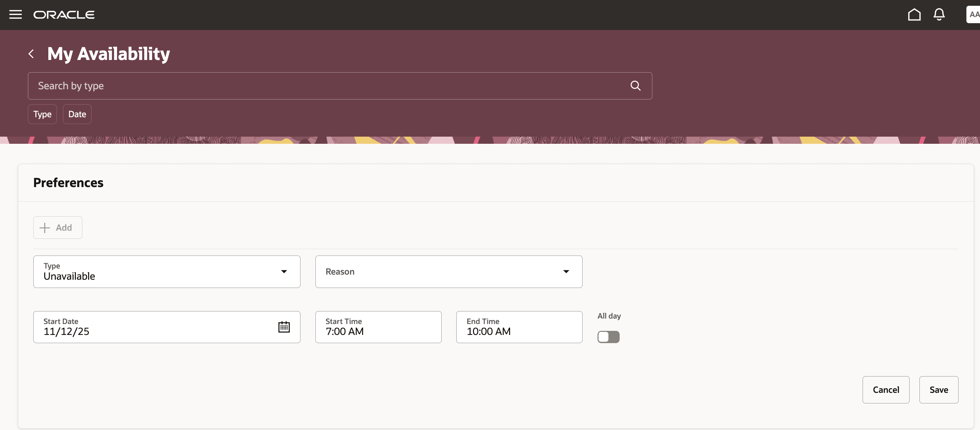Click the plus icon to add availability

[44, 227]
